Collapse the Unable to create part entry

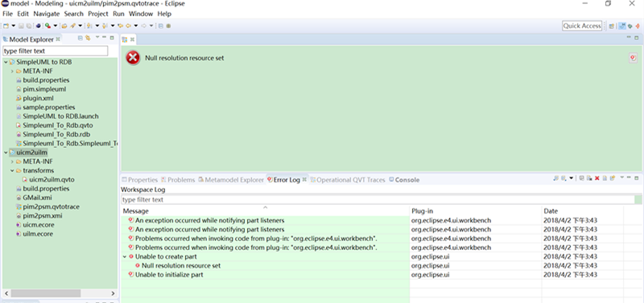click(125, 256)
